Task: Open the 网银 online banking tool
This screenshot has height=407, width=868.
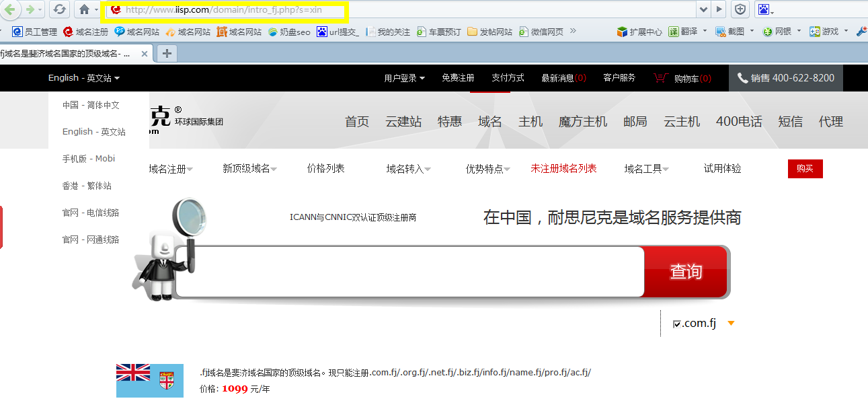Action: pos(778,31)
